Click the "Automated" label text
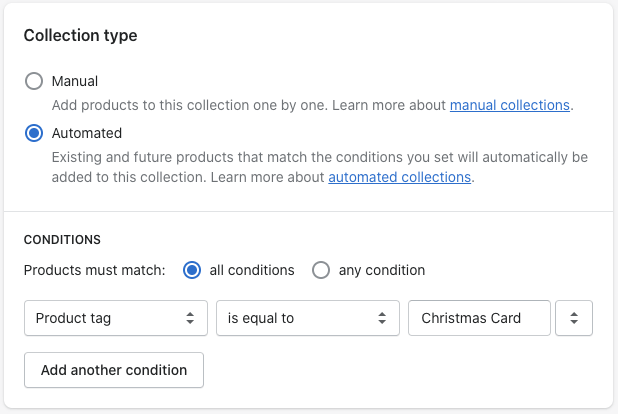 86,133
